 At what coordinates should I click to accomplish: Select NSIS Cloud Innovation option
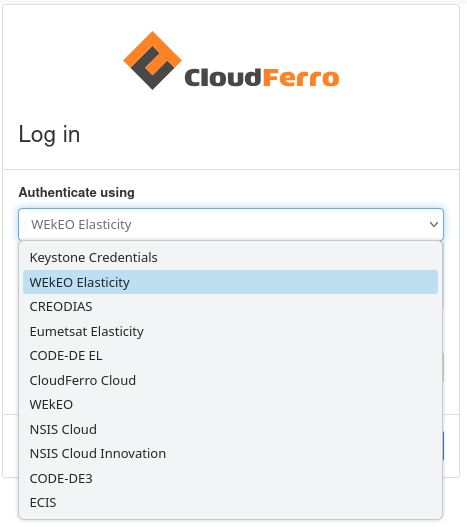[x=230, y=454]
